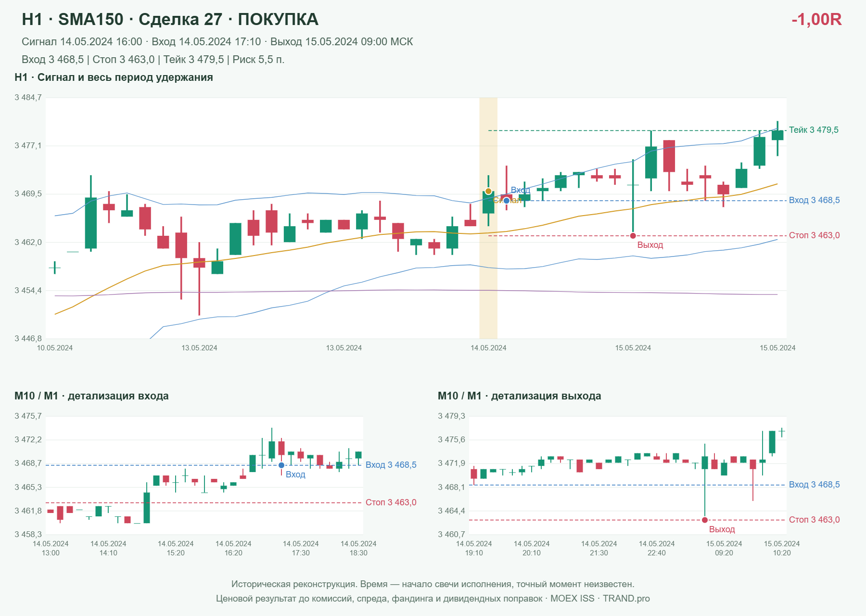Click the 3 446,8 price axis label
This screenshot has width=866, height=616.
pyautogui.click(x=28, y=339)
